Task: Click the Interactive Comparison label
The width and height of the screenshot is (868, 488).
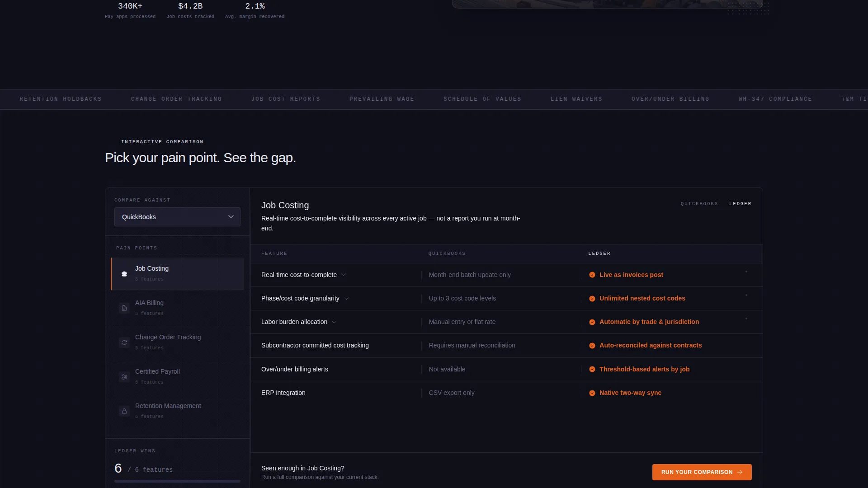Action: coord(162,142)
